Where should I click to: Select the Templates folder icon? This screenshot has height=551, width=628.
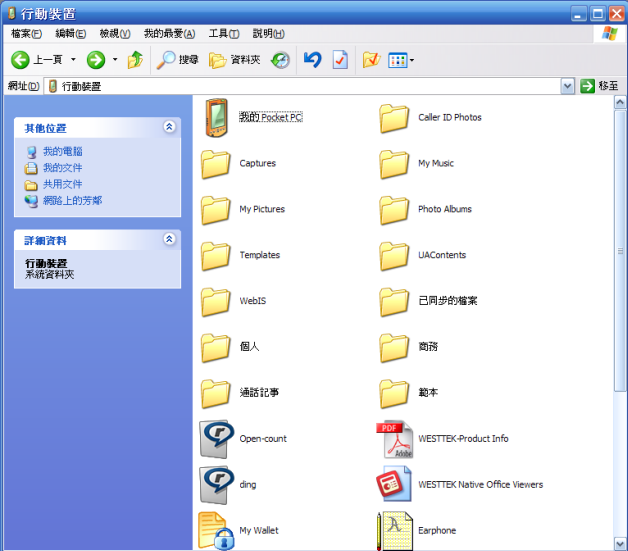pyautogui.click(x=216, y=255)
